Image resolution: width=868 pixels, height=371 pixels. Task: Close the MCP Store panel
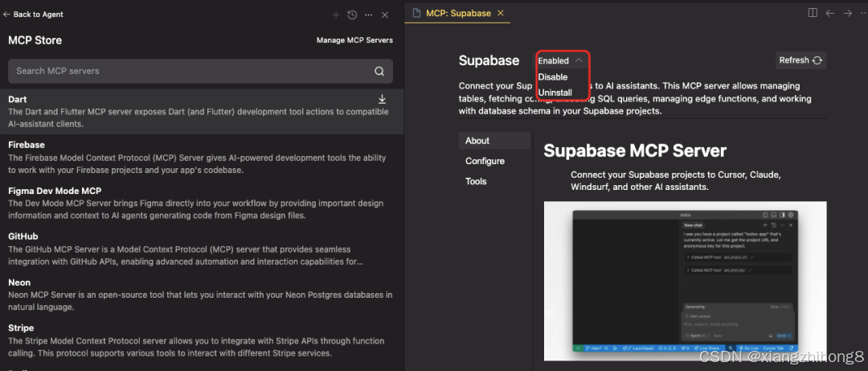(385, 15)
